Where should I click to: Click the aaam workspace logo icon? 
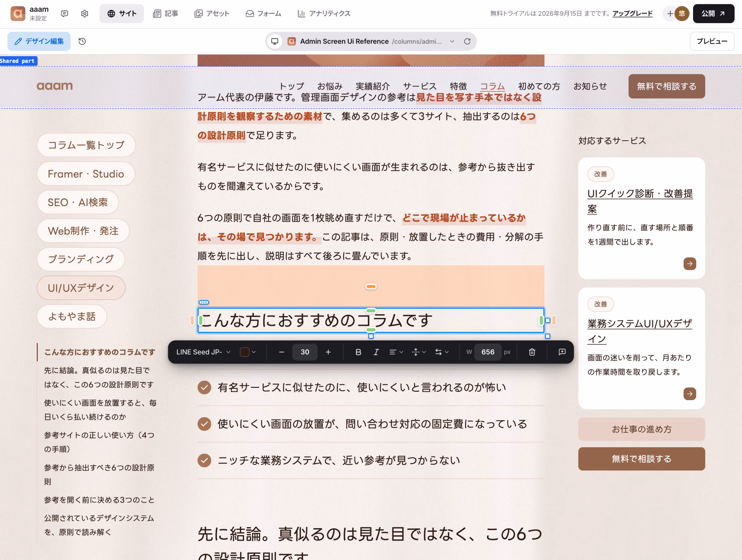click(x=18, y=14)
